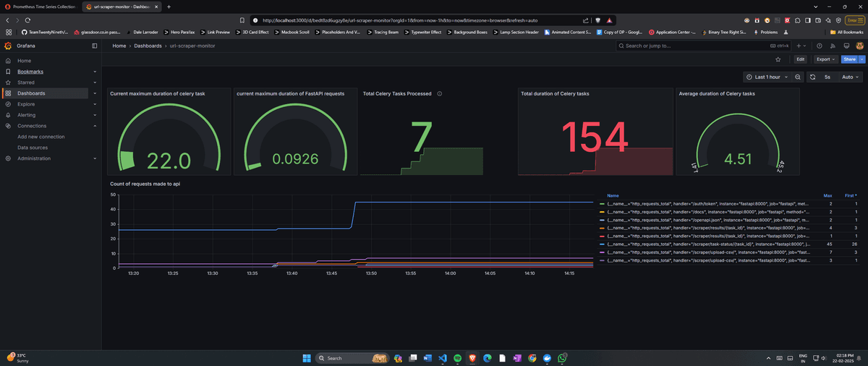Open Bookmarks in the sidebar

point(30,72)
